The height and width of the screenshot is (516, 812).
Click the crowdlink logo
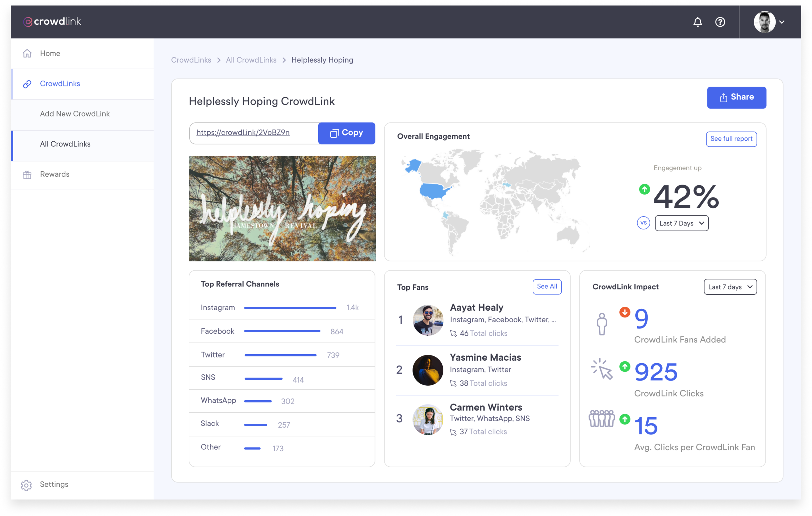point(52,21)
